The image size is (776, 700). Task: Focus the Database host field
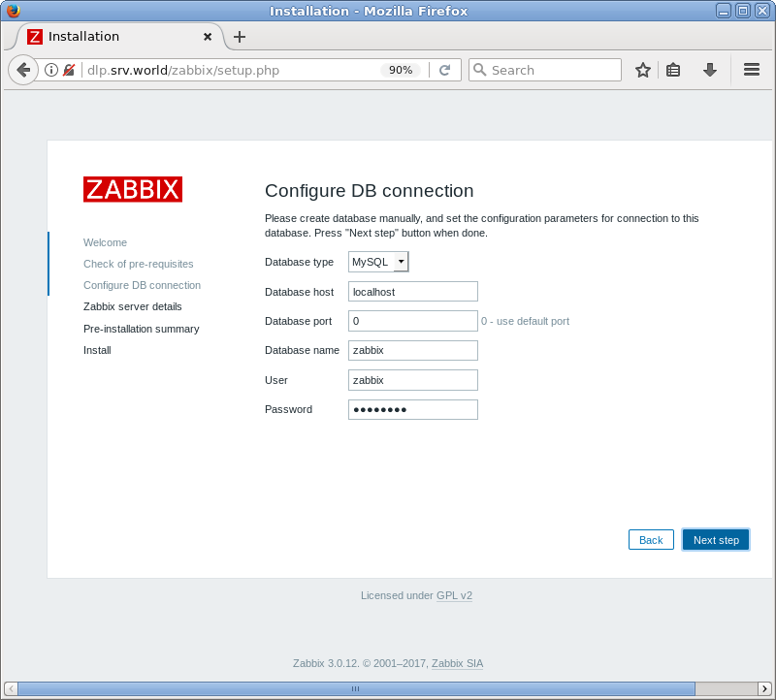point(413,292)
